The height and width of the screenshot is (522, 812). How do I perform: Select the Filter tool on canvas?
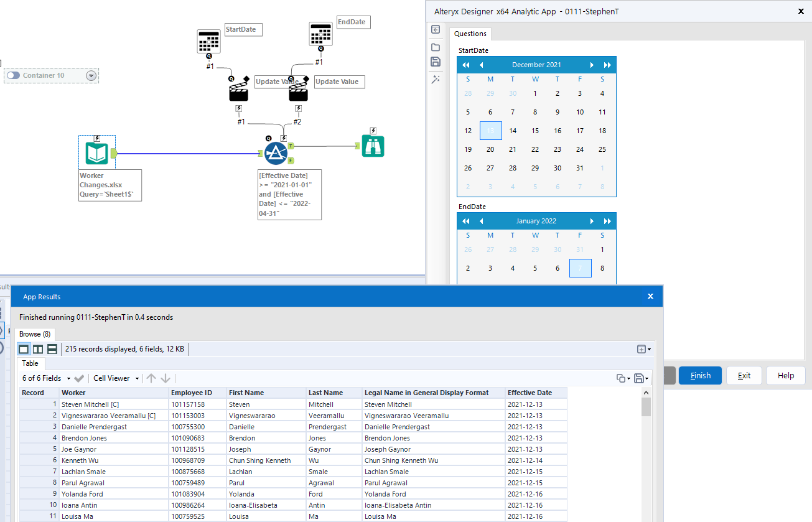coord(276,154)
